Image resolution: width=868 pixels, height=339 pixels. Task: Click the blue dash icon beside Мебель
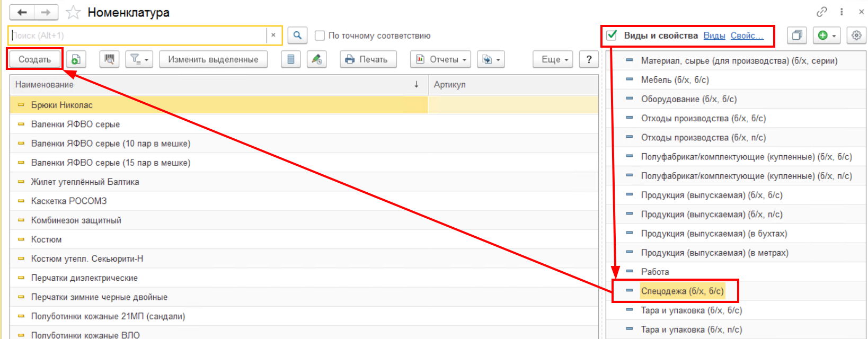coord(630,79)
